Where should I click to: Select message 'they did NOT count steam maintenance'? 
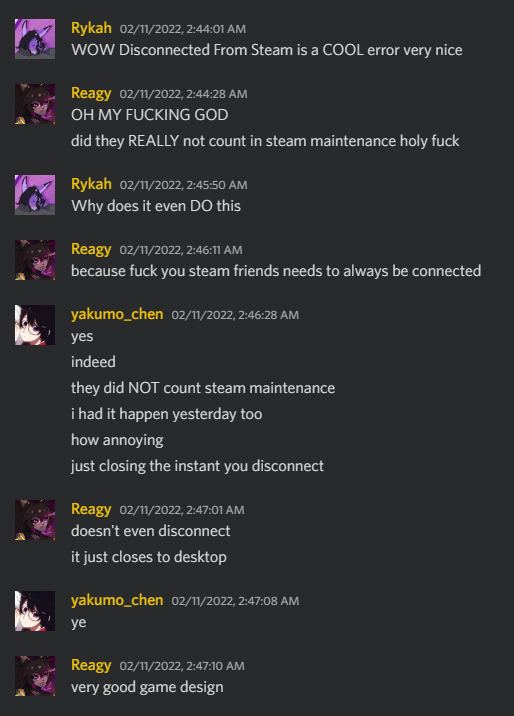click(x=203, y=388)
